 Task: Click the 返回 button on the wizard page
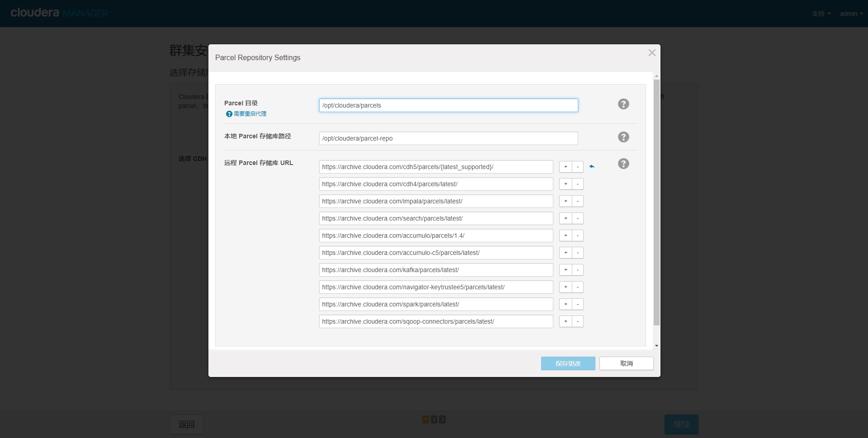point(186,424)
